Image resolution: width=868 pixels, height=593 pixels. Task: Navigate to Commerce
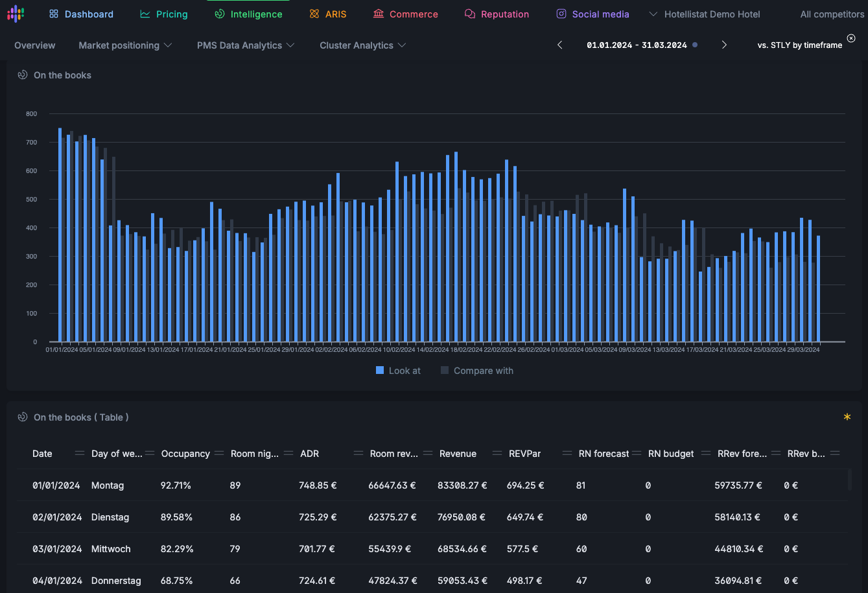coord(406,14)
